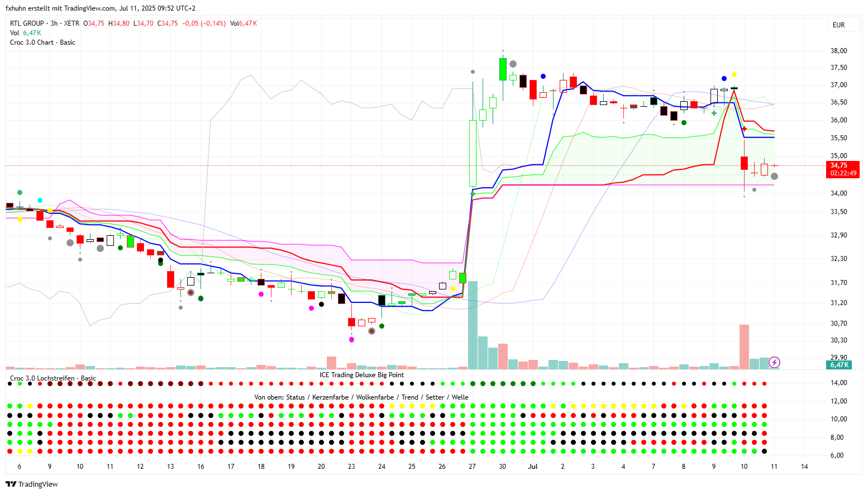Click the large grey dot beside the highest green candle
The image size is (868, 494).
click(513, 64)
